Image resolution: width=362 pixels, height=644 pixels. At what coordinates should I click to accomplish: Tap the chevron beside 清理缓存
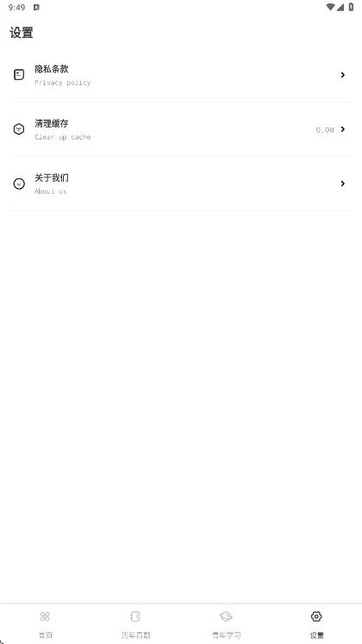click(x=343, y=129)
